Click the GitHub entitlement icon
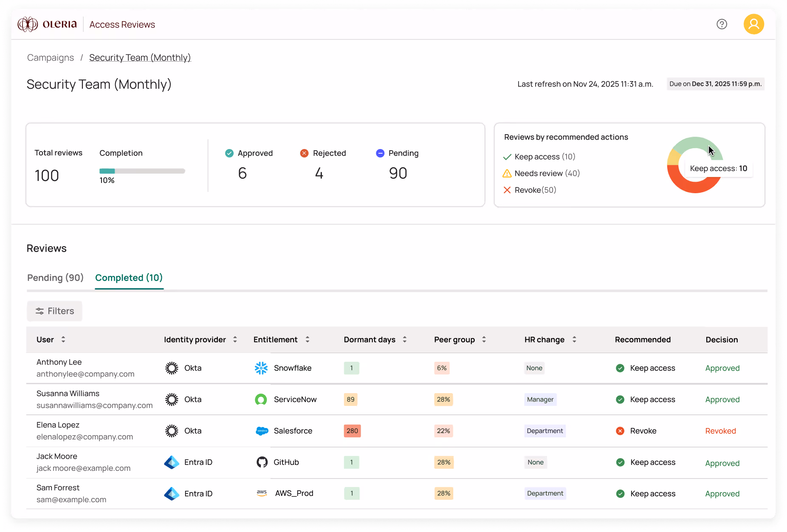787x532 pixels. [x=262, y=462]
